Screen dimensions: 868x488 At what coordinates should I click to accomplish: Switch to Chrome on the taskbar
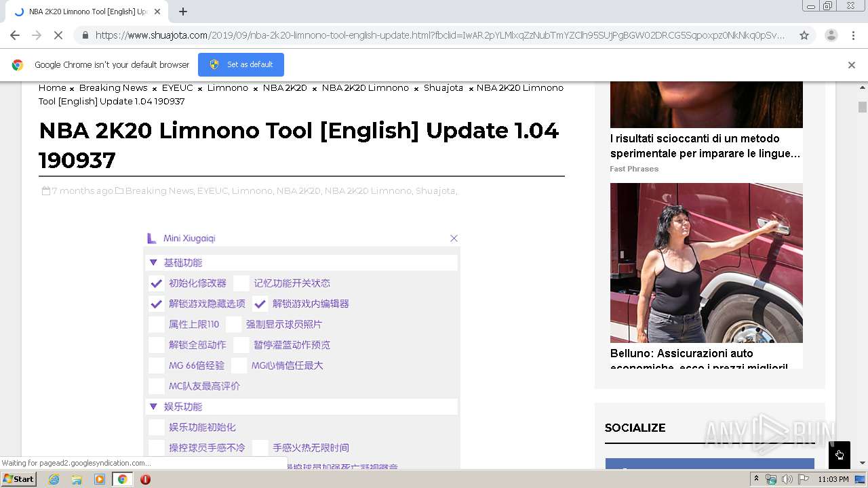pos(122,479)
